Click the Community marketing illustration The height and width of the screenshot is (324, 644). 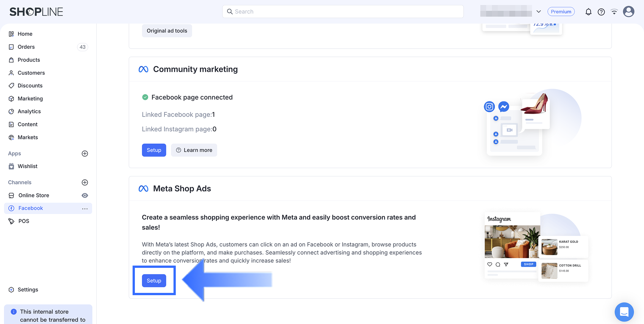[x=532, y=123]
